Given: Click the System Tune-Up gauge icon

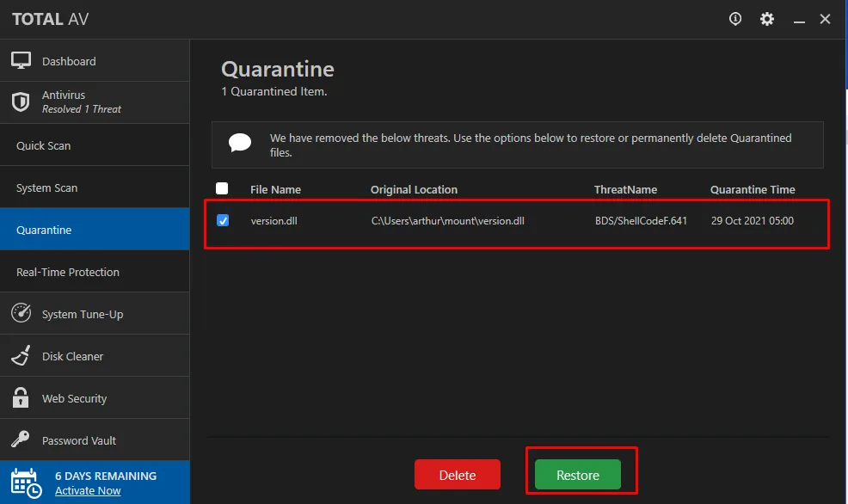Looking at the screenshot, I should (x=22, y=313).
